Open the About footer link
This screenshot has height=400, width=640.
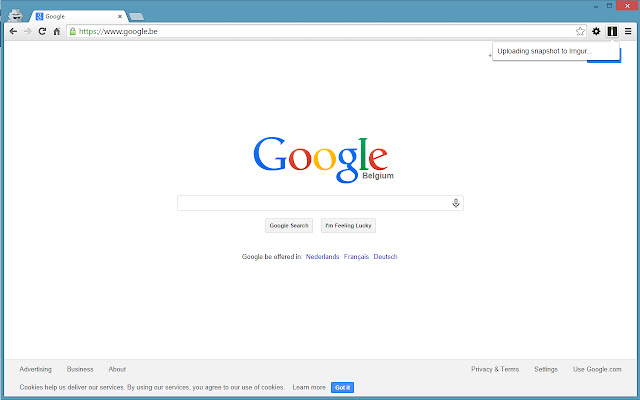(x=117, y=369)
